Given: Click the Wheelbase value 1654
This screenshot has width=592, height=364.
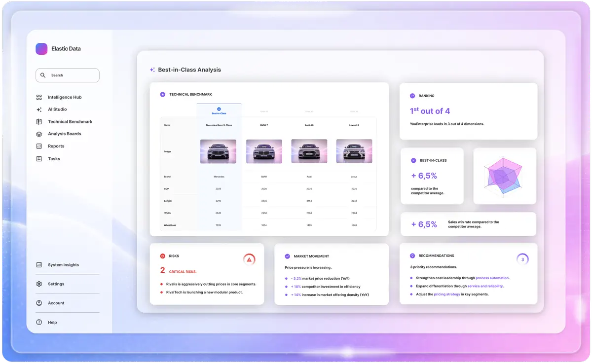Looking at the screenshot, I should click(x=264, y=225).
